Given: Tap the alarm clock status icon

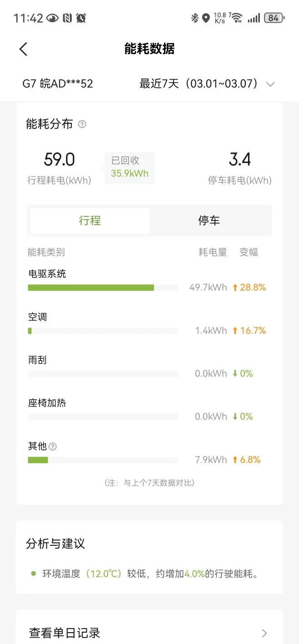Looking at the screenshot, I should 81,18.
